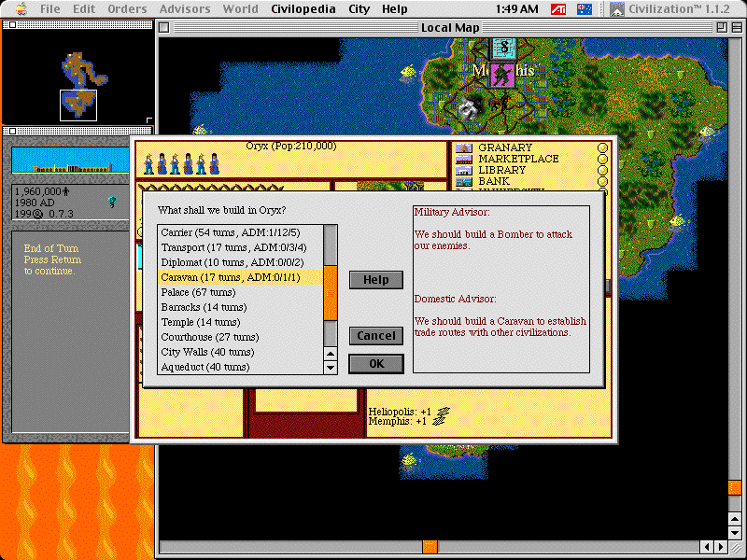This screenshot has height=560, width=747.
Task: Open the Advisors menu
Action: [x=185, y=9]
